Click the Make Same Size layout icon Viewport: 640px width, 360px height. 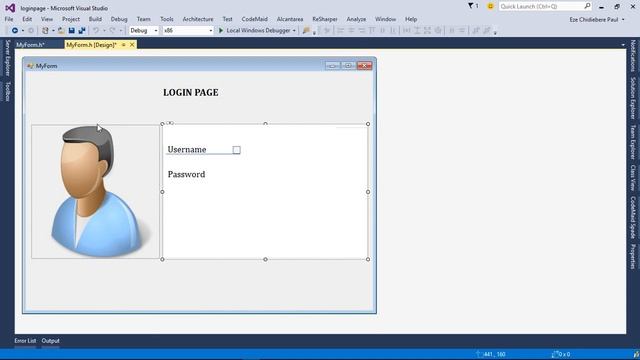click(427, 31)
